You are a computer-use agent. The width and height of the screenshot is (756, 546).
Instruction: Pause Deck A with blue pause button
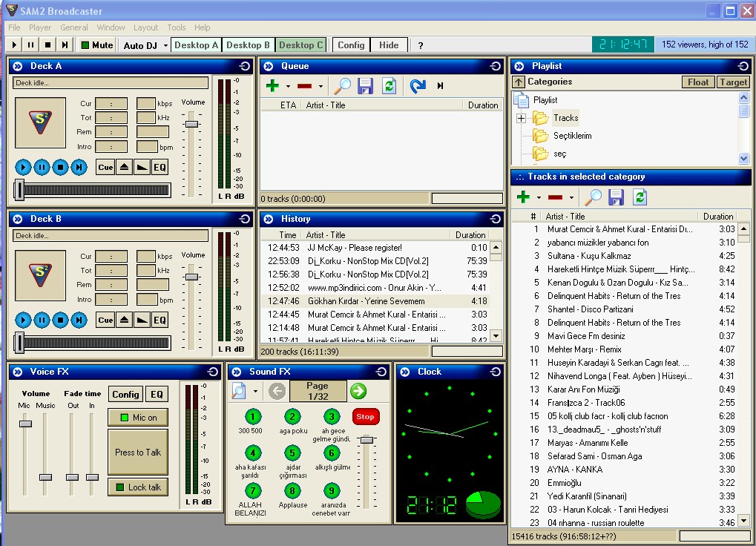pyautogui.click(x=42, y=167)
